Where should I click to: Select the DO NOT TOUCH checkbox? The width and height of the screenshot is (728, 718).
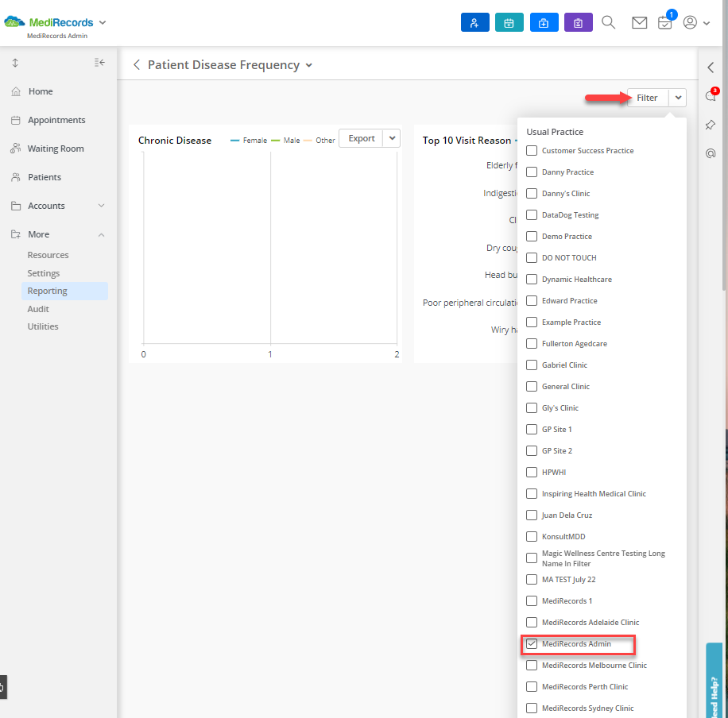point(532,257)
